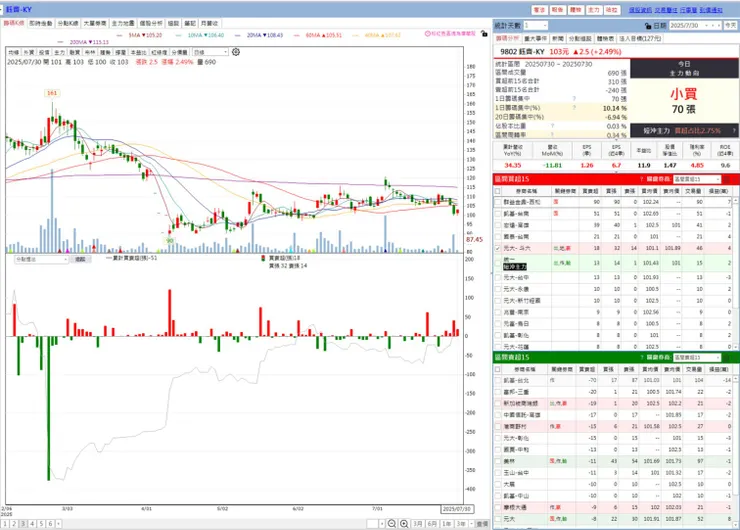Click zoom-in magnifier below the chart
This screenshot has width=740, height=530.
(404, 523)
